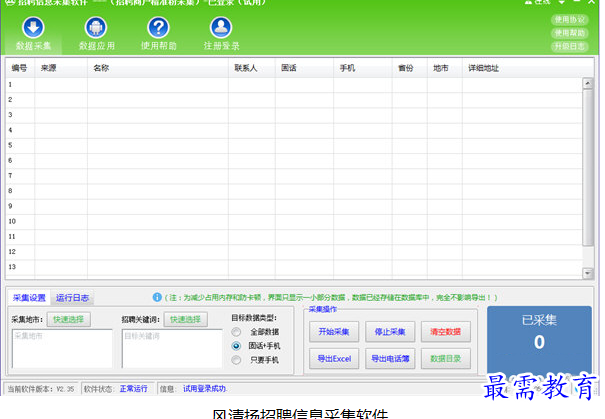Click the 来源 column header
This screenshot has height=419, width=605.
coord(61,68)
